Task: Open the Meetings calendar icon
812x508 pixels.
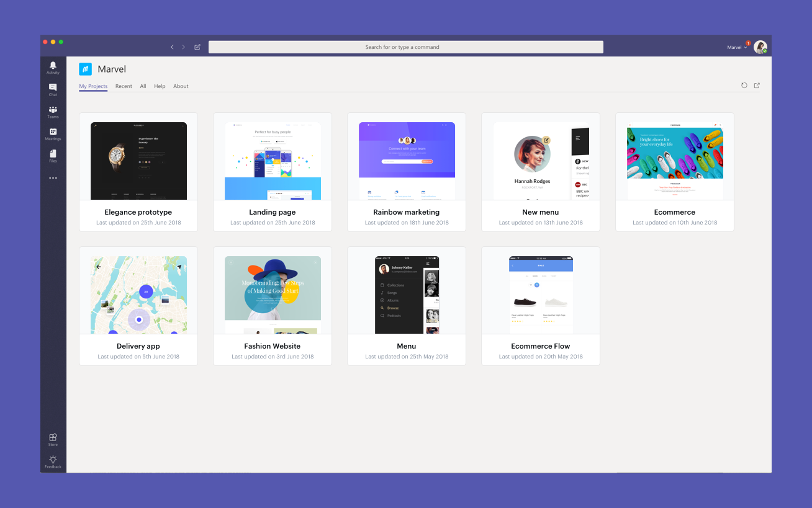Action: point(53,133)
